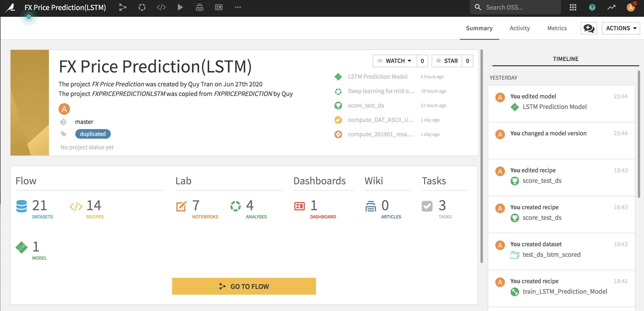Click the Jobs play icon in top bar
This screenshot has height=311, width=644.
[180, 7]
